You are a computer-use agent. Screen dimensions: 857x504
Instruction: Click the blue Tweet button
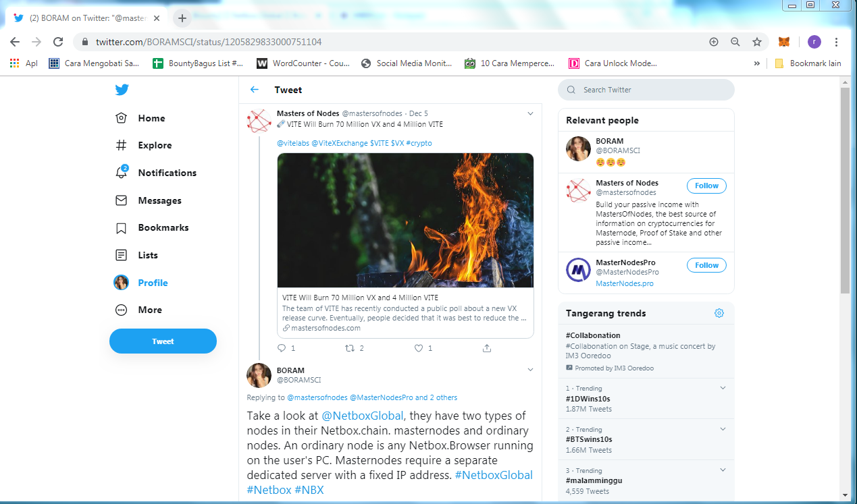[x=163, y=341]
